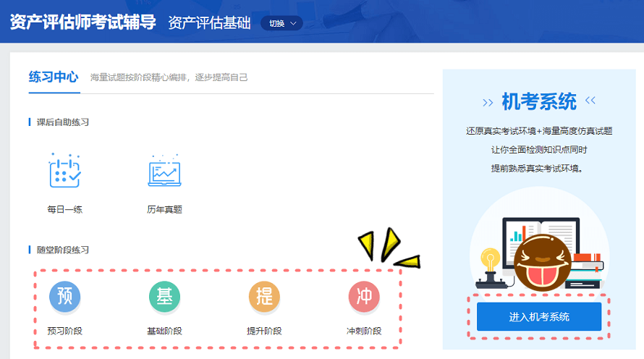Click the 资产评估基础 subject name
The width and height of the screenshot is (644, 359).
click(x=209, y=23)
